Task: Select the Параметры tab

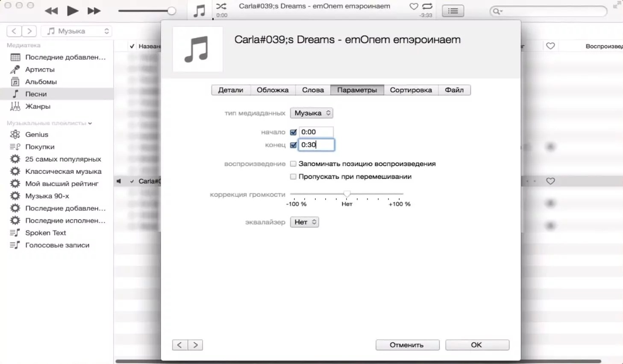Action: pyautogui.click(x=357, y=90)
